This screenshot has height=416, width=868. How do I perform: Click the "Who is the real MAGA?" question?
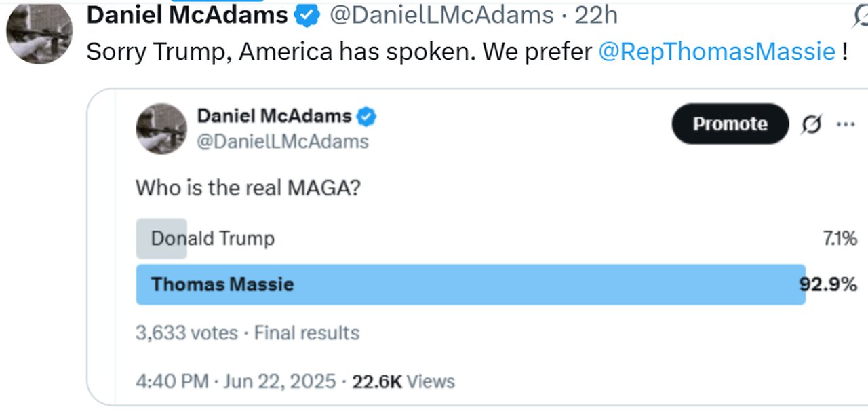pos(248,187)
